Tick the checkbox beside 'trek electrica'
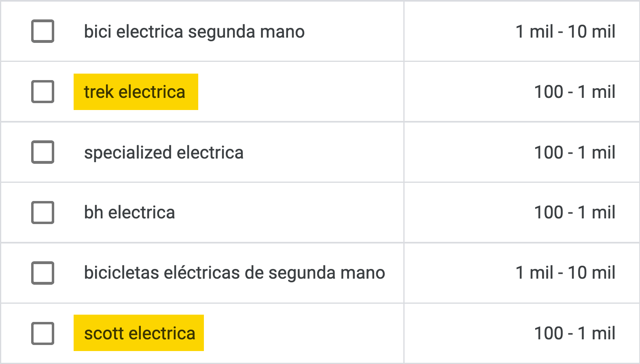Viewport: 640px width, 364px height. (x=42, y=91)
